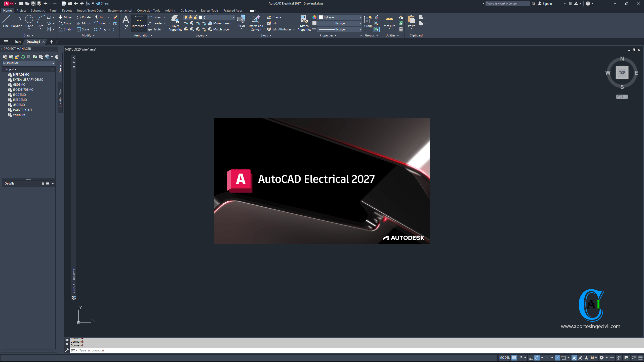This screenshot has height=362, width=644.
Task: Toggle the layer zero on/off lightbulb
Action: [186, 17]
